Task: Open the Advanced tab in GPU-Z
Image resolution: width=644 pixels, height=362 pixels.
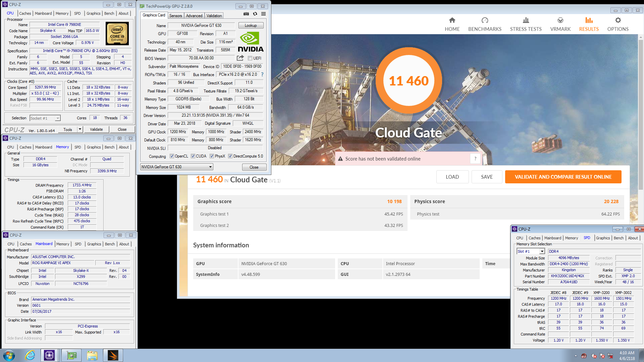Action: 194,16
